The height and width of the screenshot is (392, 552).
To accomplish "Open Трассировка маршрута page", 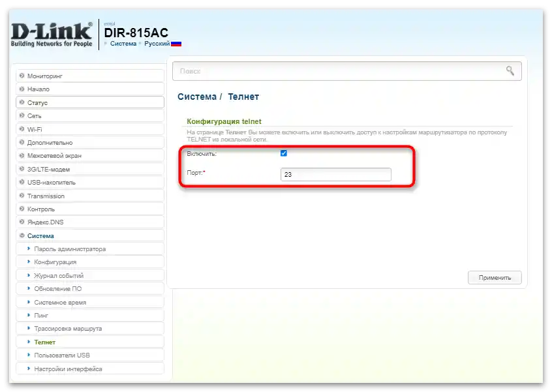I will coord(90,328).
